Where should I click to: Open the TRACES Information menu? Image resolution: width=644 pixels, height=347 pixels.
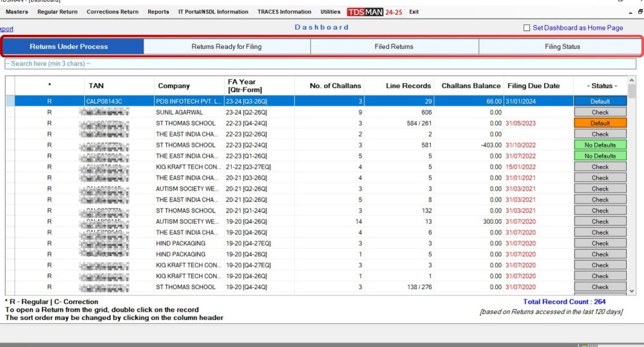pyautogui.click(x=284, y=12)
